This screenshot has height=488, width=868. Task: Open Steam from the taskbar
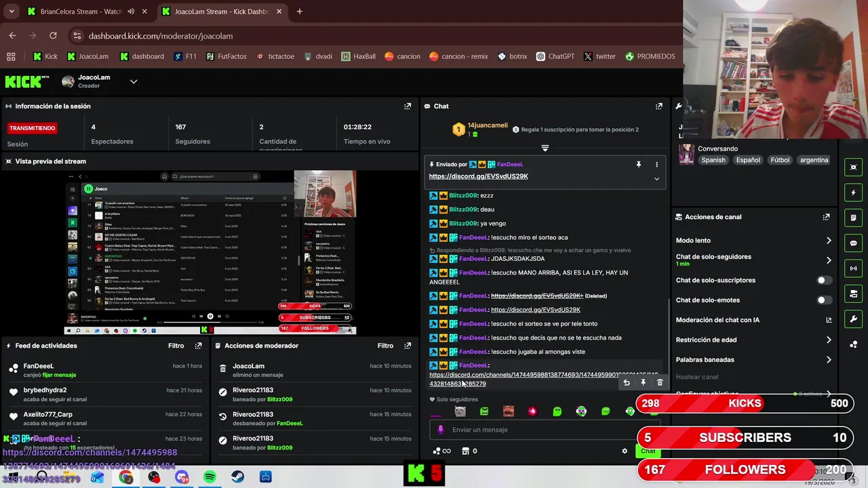237,477
